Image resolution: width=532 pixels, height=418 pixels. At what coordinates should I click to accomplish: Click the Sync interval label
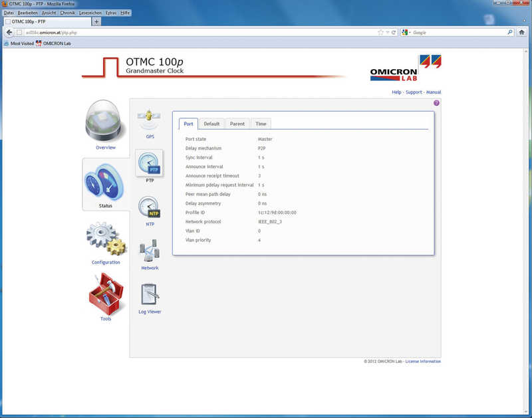pos(198,157)
